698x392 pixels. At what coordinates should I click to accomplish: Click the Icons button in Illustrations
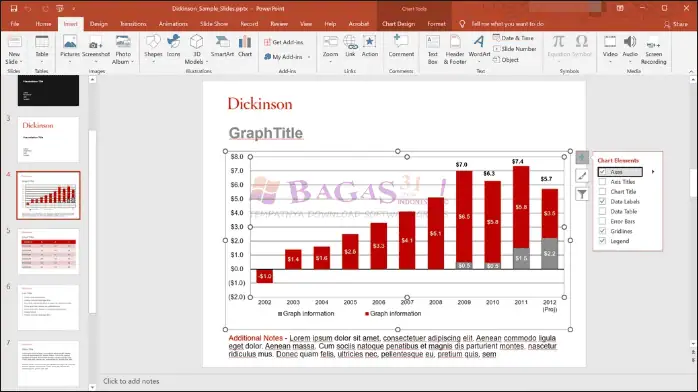[174, 46]
